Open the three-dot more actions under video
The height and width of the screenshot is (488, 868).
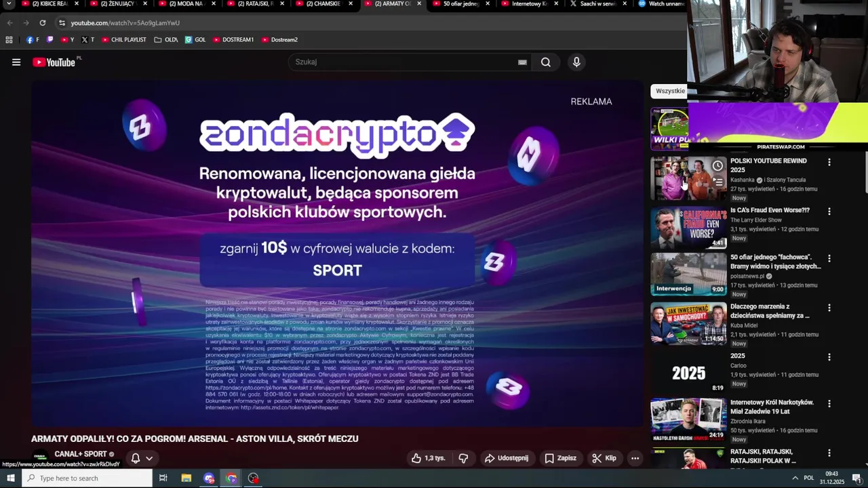click(635, 458)
